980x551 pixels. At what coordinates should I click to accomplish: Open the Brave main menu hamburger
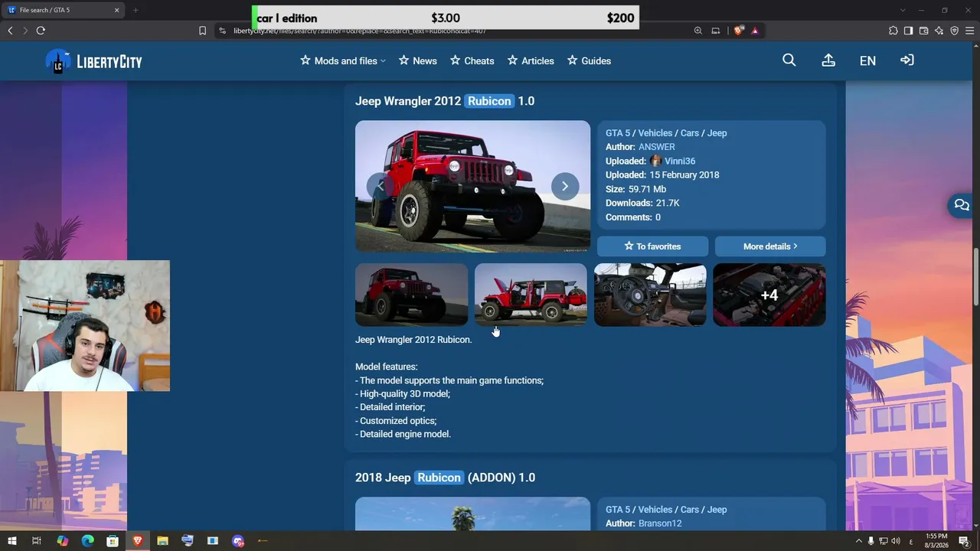click(969, 31)
